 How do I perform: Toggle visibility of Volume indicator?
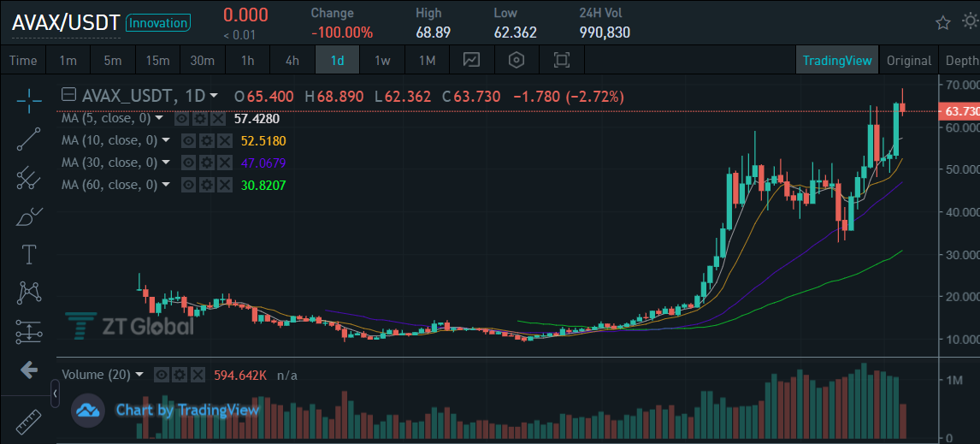coord(162,376)
